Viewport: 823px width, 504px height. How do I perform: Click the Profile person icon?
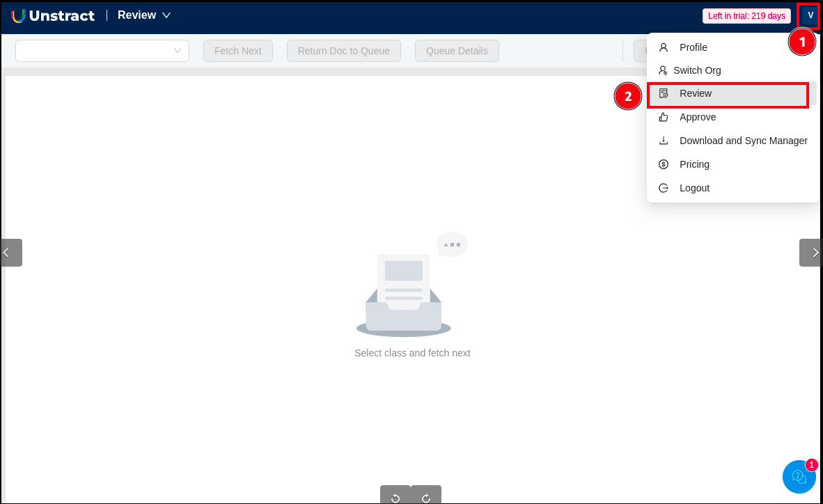click(664, 47)
